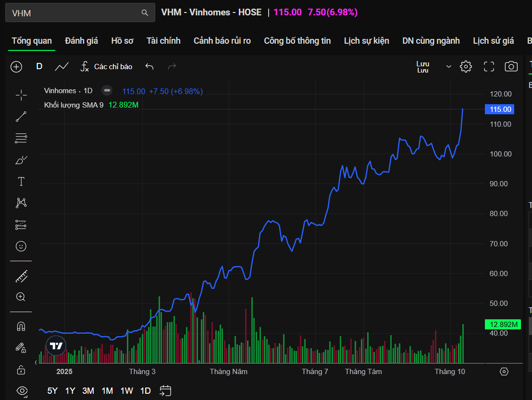The image size is (532, 400).
Task: Open the chart type selector
Action: pyautogui.click(x=62, y=67)
